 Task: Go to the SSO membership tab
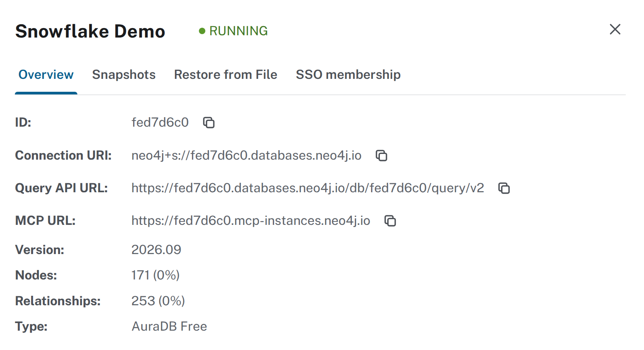pos(348,75)
